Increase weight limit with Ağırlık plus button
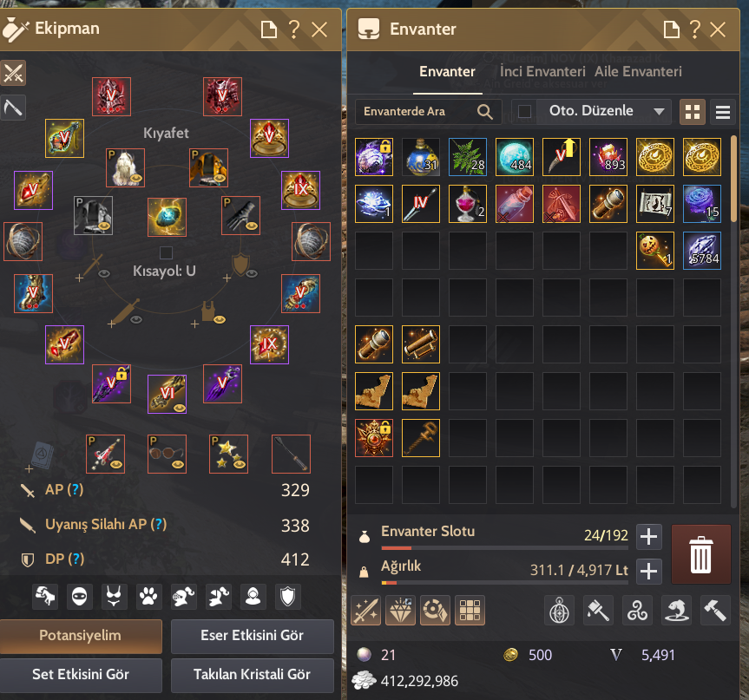749x700 pixels. point(648,571)
